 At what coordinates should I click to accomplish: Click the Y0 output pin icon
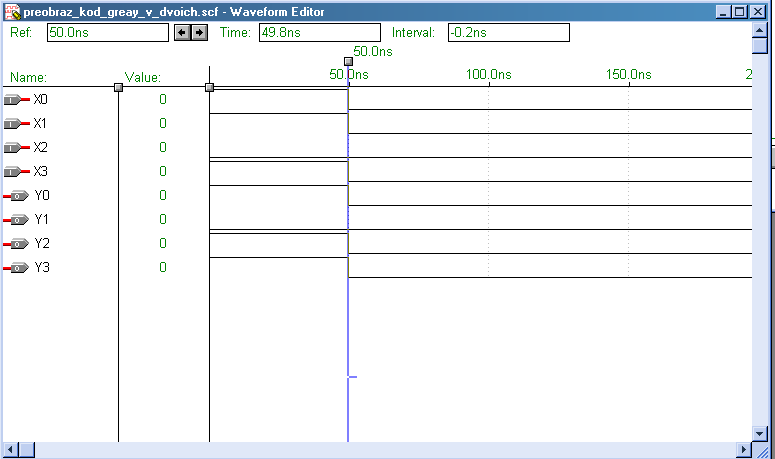click(16, 196)
